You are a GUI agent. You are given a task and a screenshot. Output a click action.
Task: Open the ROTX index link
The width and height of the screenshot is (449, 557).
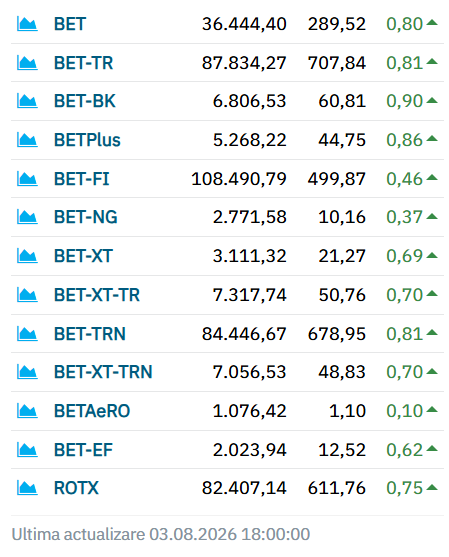pos(76,488)
